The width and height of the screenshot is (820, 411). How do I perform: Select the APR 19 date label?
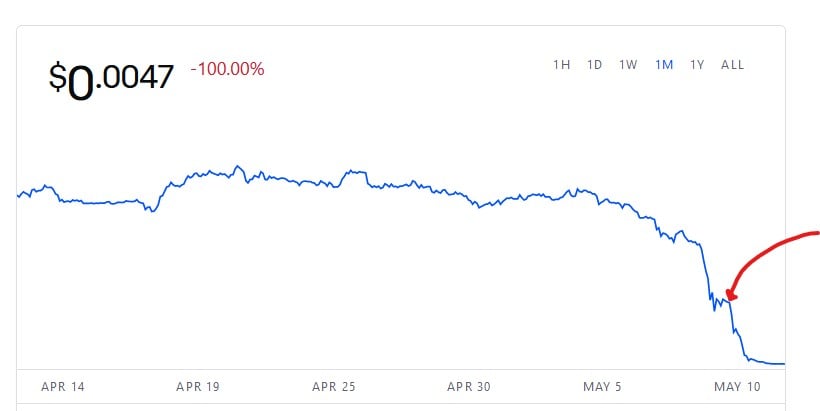(x=198, y=387)
